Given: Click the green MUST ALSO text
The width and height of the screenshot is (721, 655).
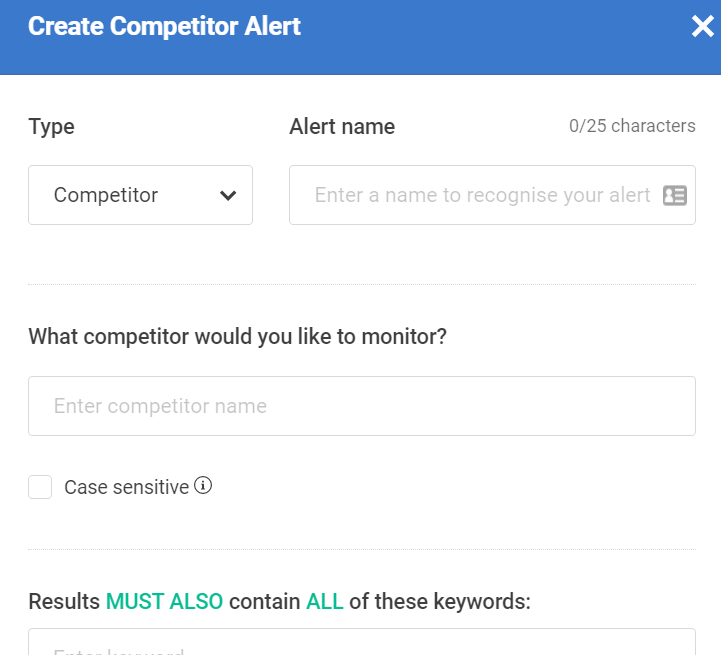Looking at the screenshot, I should 165,602.
